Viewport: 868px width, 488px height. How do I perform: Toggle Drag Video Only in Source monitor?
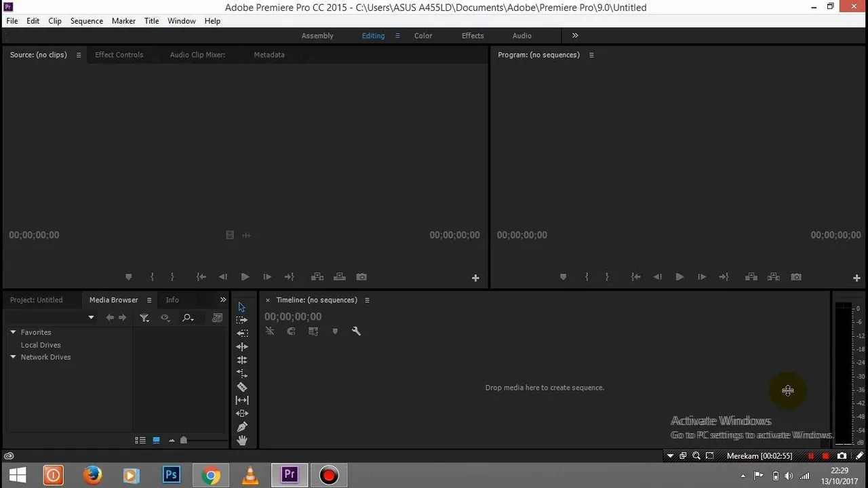230,235
